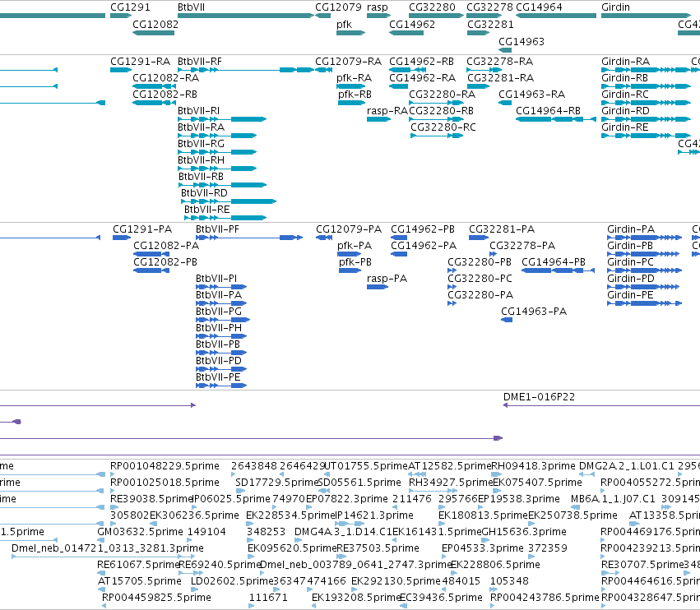Viewport: 700px width, 610px height.
Task: Open transcript CG14964-RB
Action: pos(548,111)
